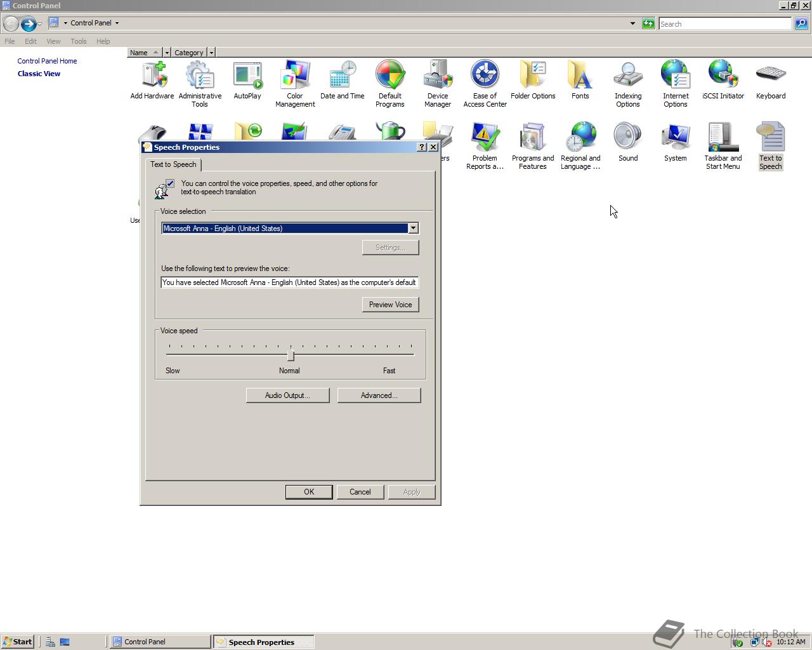Click the Control Panel Home link
Image resolution: width=812 pixels, height=650 pixels.
click(x=47, y=61)
